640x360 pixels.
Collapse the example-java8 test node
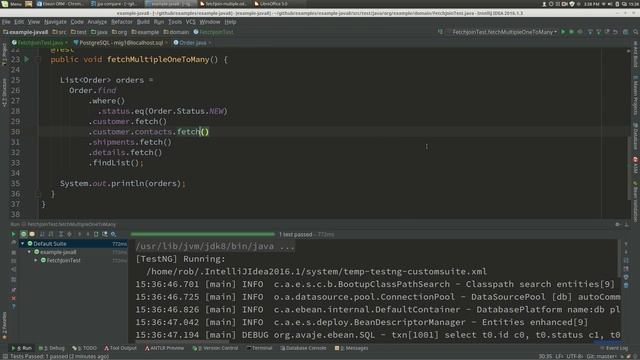click(29, 252)
